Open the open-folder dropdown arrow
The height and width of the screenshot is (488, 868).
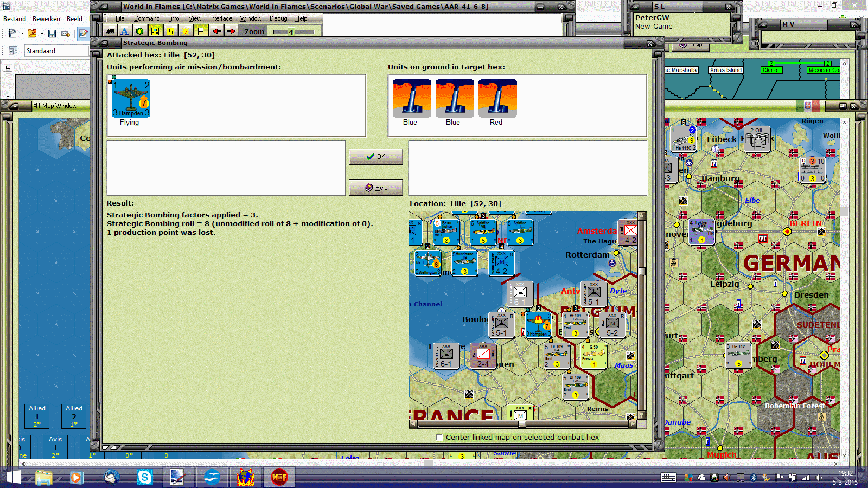tap(42, 34)
